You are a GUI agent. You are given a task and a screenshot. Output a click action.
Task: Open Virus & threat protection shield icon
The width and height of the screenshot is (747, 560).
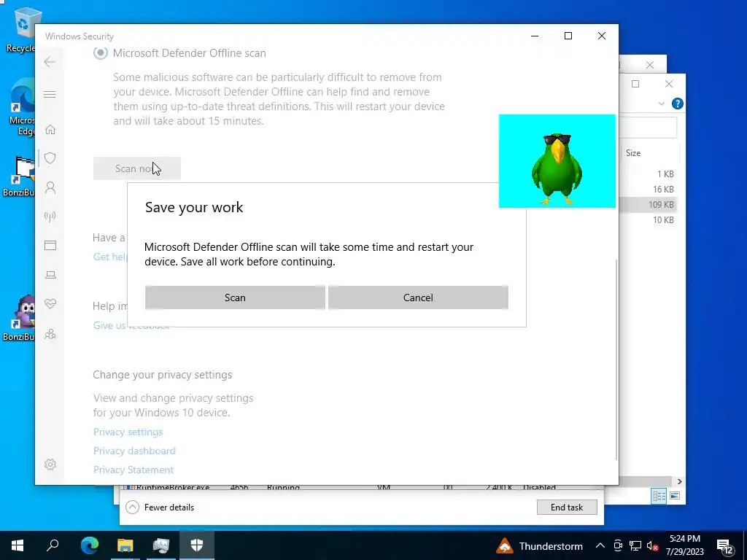50,158
